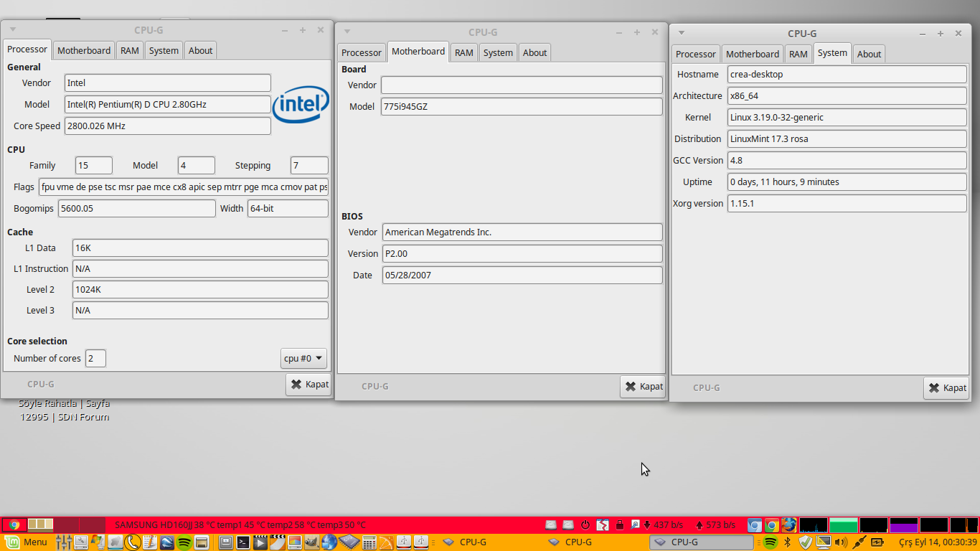Viewport: 980px width, 551px height.
Task: Launch the GIMP icon in the panel
Action: [x=312, y=542]
